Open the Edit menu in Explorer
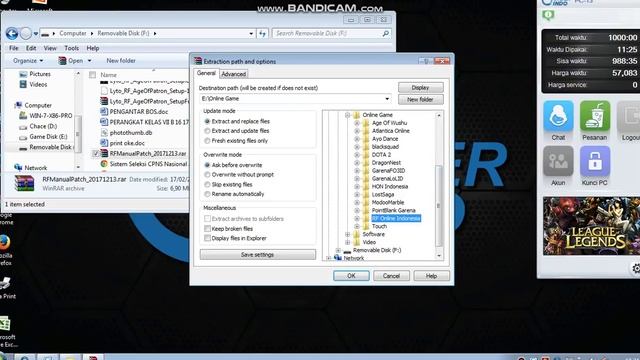This screenshot has height=360, width=640. (x=31, y=48)
